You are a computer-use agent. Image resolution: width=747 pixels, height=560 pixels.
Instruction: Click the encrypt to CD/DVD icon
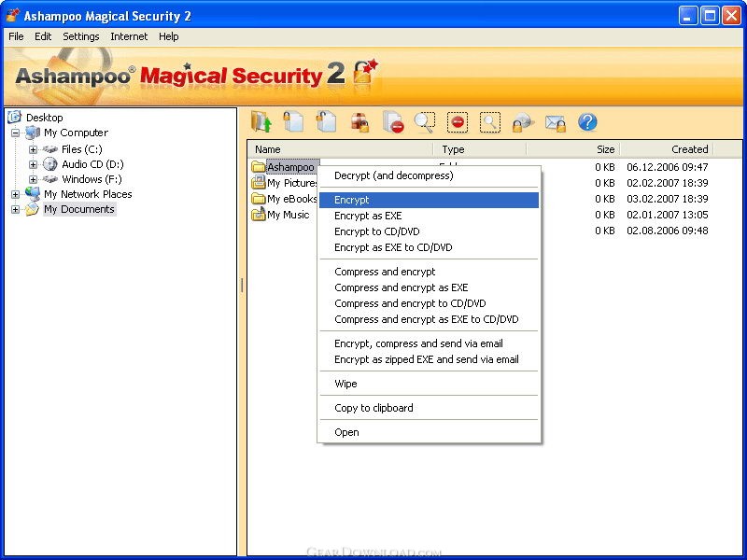(x=523, y=122)
